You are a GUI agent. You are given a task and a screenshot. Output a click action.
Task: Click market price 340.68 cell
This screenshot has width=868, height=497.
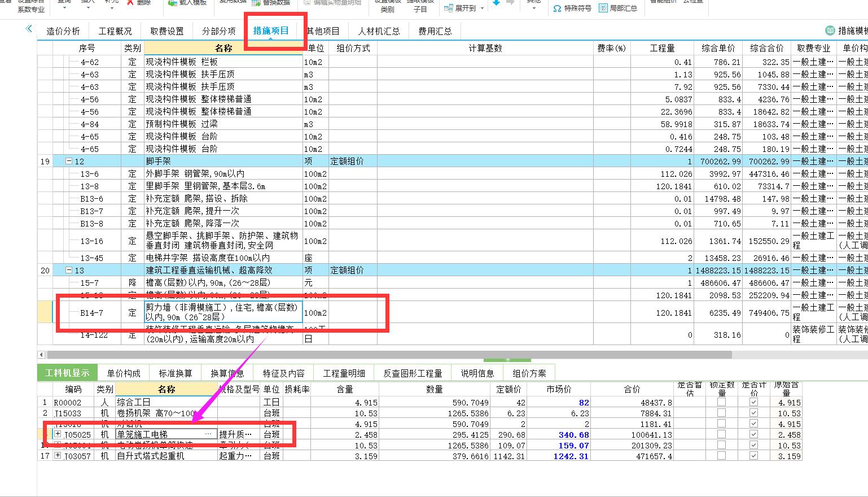click(x=558, y=435)
